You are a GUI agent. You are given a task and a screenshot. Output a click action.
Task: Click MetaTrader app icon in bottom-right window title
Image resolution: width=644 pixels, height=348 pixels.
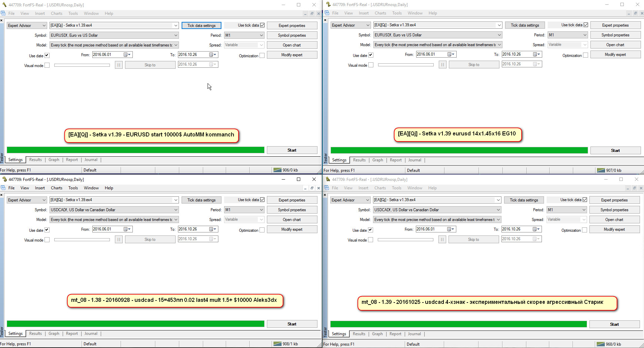coord(328,179)
